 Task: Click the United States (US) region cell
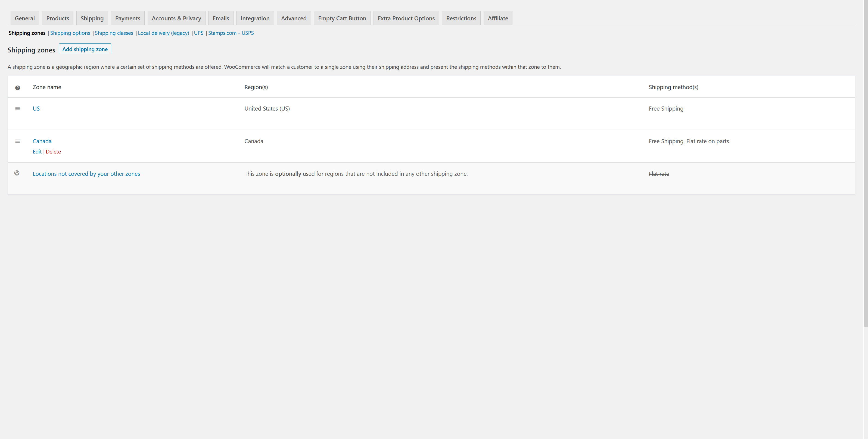tap(267, 108)
